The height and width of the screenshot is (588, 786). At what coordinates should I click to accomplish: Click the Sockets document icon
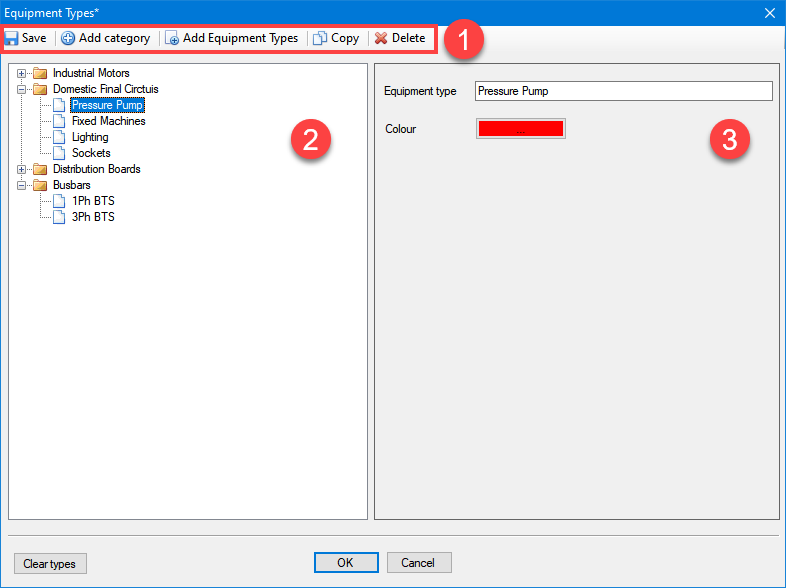tap(59, 153)
